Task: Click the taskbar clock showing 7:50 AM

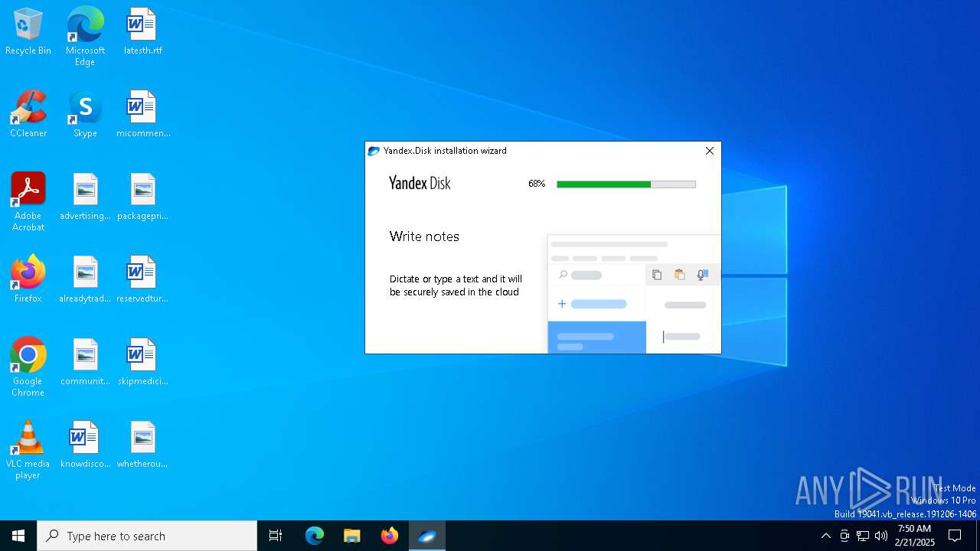Action: tap(914, 536)
